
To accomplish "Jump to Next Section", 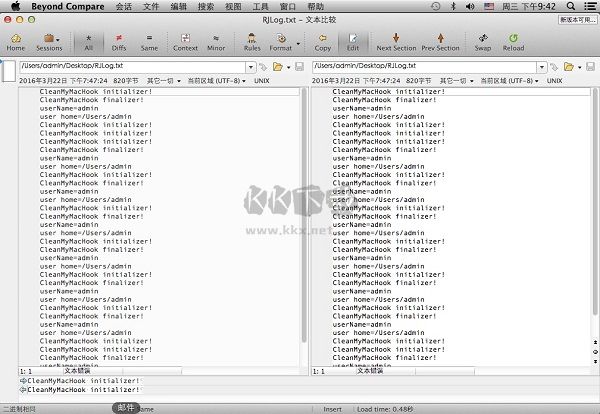I will point(396,42).
